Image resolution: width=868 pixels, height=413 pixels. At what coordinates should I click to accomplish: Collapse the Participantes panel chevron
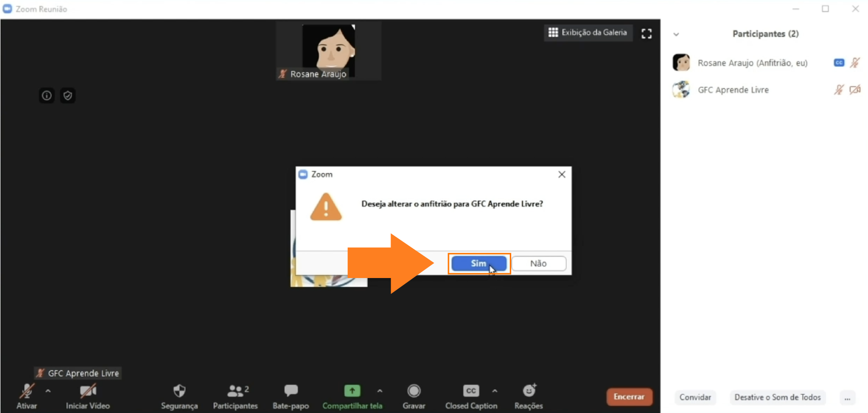point(676,34)
